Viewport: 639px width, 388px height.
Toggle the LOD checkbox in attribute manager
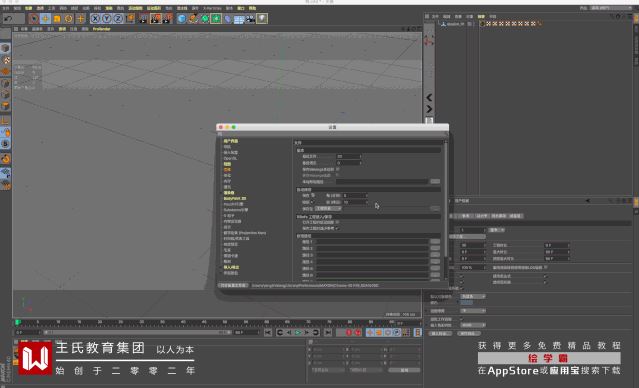[546, 268]
